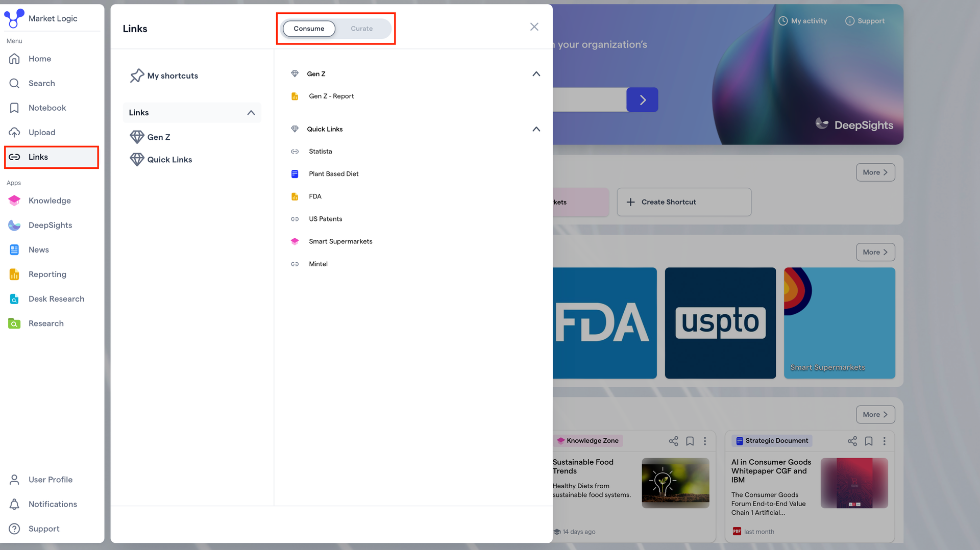980x550 pixels.
Task: Share the Sustainable Food Trends card
Action: pos(674,441)
